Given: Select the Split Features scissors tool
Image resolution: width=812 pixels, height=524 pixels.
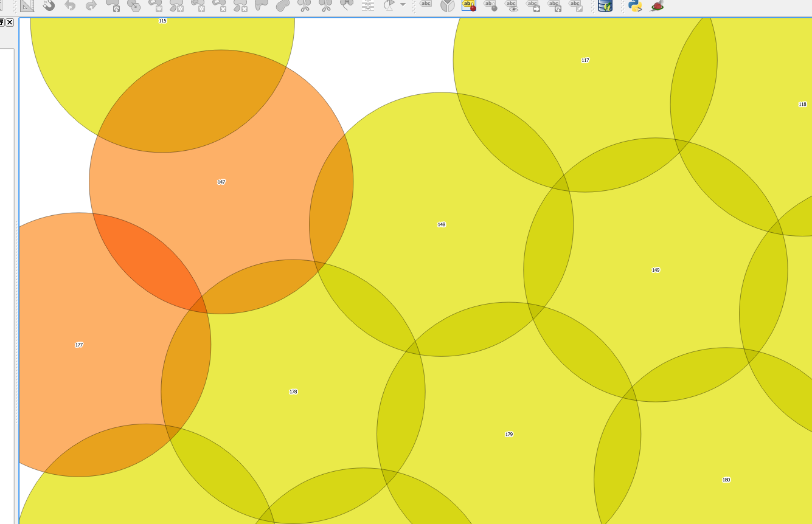Looking at the screenshot, I should click(x=304, y=5).
